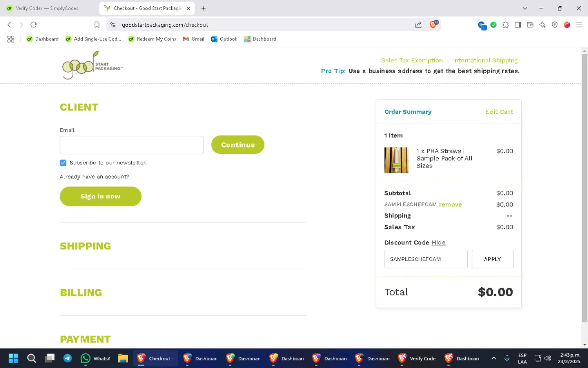This screenshot has height=368, width=588.
Task: Click the share page icon in address bar
Action: coord(418,25)
